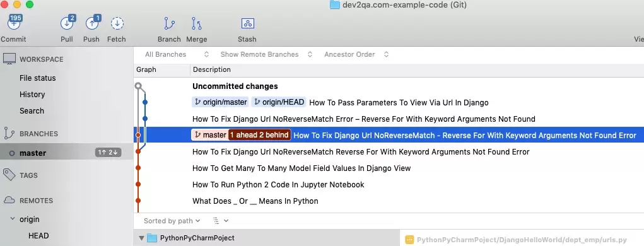Select commit What Does _ Or __ Means
The height and width of the screenshot is (246, 644).
pos(389,201)
